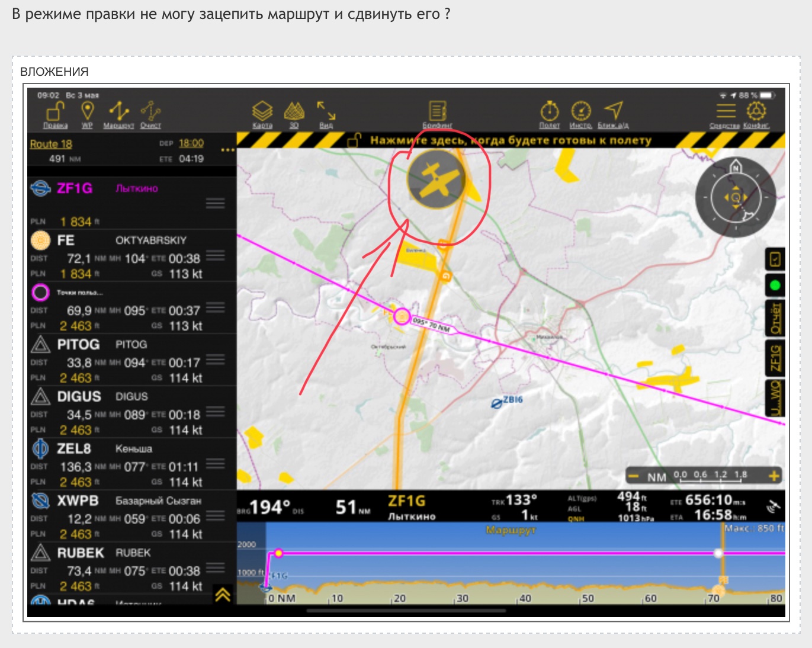Toggle the green status indicator on right sidebar
Screen dimensions: 812x648
pyautogui.click(x=774, y=285)
